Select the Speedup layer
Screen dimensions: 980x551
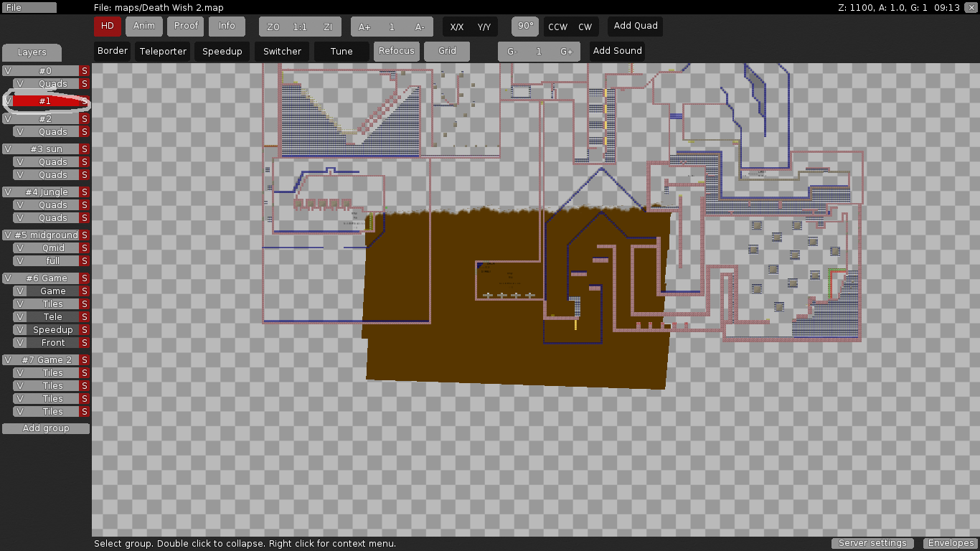52,330
